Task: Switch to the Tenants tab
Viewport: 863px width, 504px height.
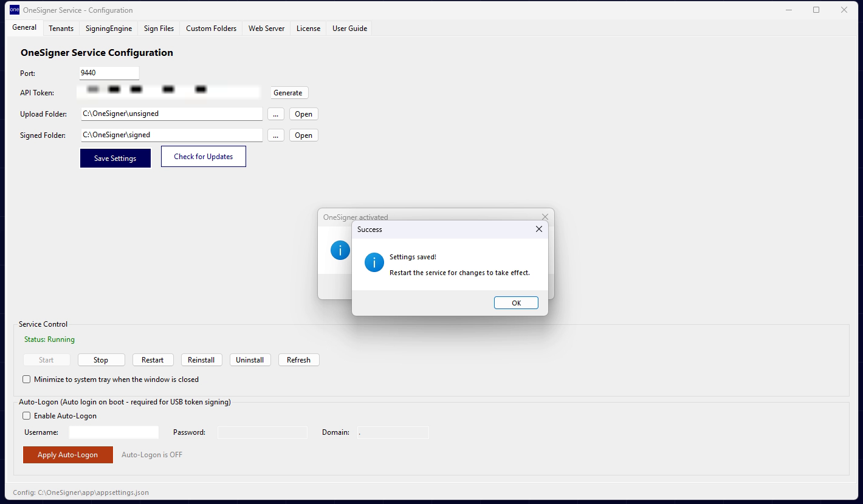Action: 61,28
